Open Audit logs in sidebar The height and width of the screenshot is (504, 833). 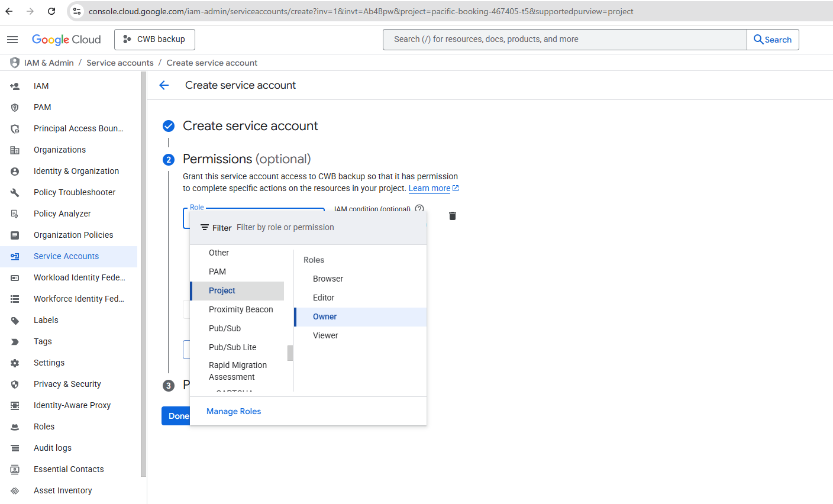[x=69, y=448]
